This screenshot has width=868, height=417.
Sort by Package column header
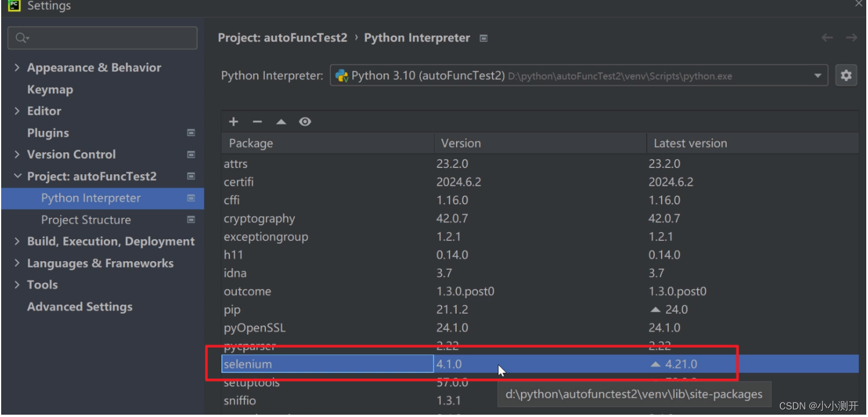(x=327, y=143)
